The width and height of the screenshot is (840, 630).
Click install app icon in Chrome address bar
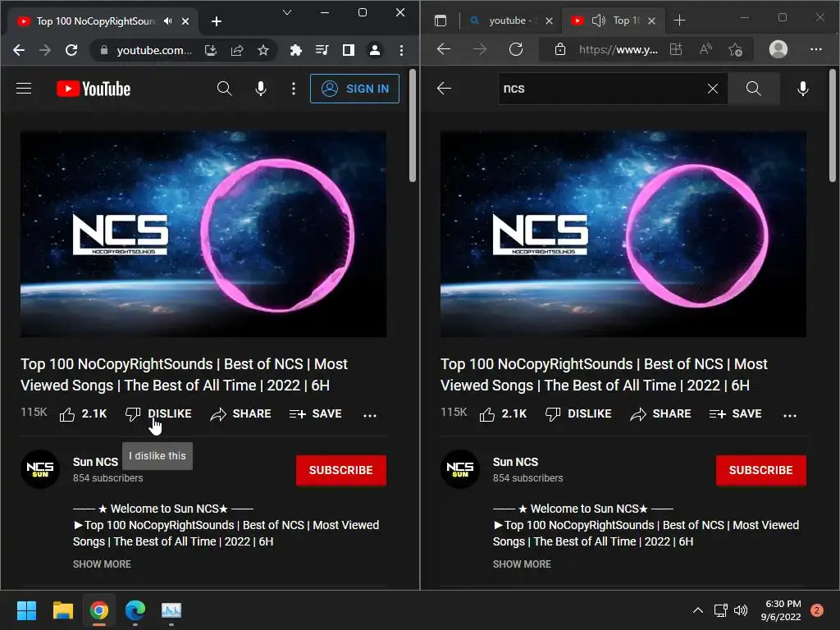(211, 50)
